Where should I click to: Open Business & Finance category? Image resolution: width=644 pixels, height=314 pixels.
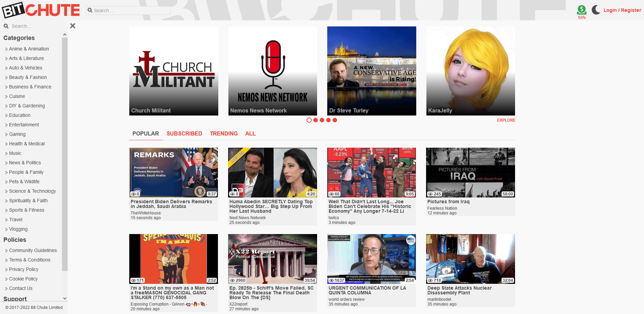coord(30,87)
